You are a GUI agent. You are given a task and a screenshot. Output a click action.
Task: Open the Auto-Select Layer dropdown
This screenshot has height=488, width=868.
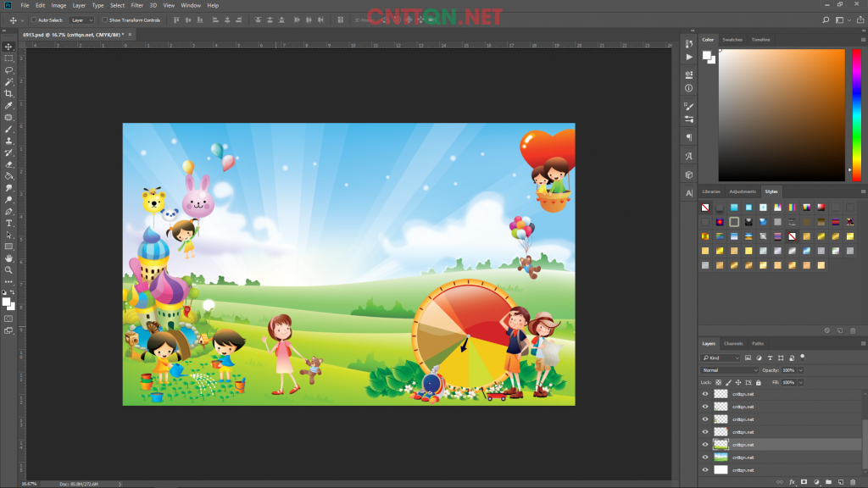pos(82,20)
